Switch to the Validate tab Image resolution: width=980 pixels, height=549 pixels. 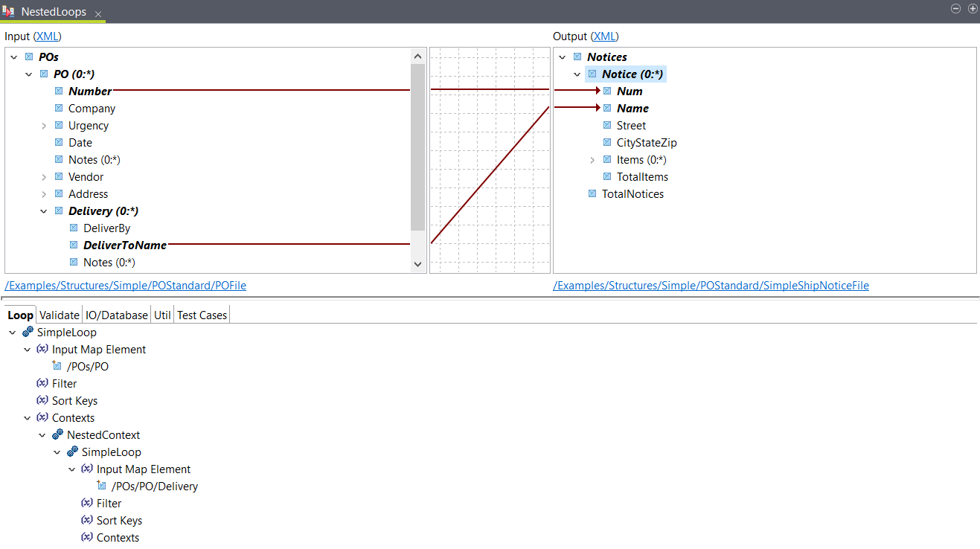tap(59, 315)
